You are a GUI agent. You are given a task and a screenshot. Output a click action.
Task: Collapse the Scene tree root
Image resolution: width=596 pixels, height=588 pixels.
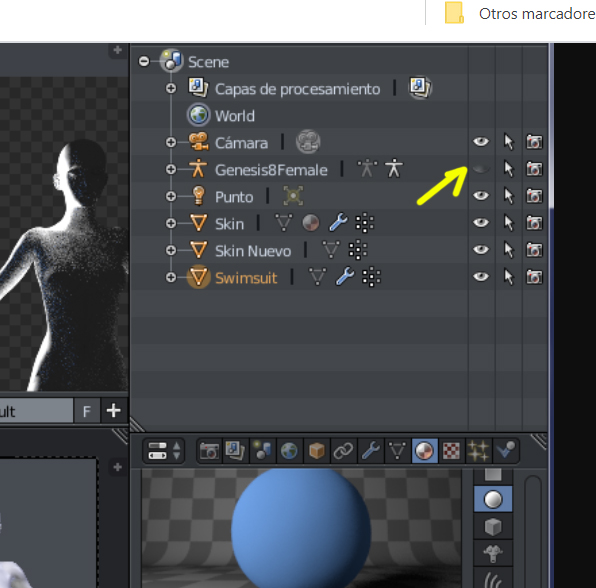pyautogui.click(x=144, y=61)
